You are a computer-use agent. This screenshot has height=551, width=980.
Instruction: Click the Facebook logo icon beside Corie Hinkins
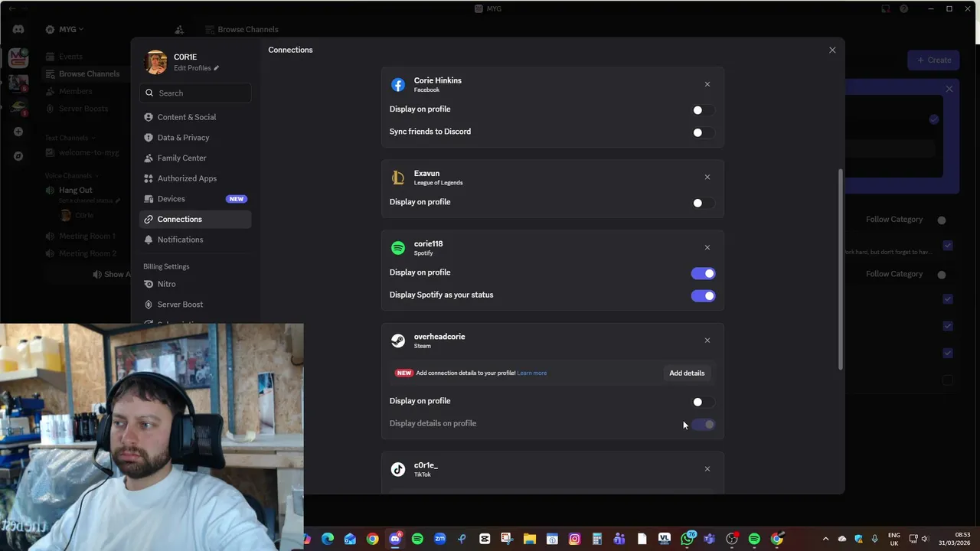[x=398, y=85]
